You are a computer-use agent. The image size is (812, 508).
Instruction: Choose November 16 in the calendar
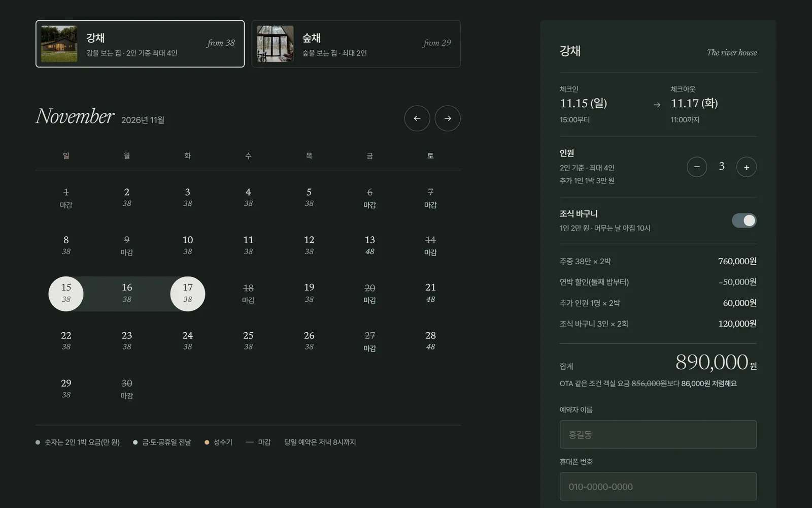(127, 294)
